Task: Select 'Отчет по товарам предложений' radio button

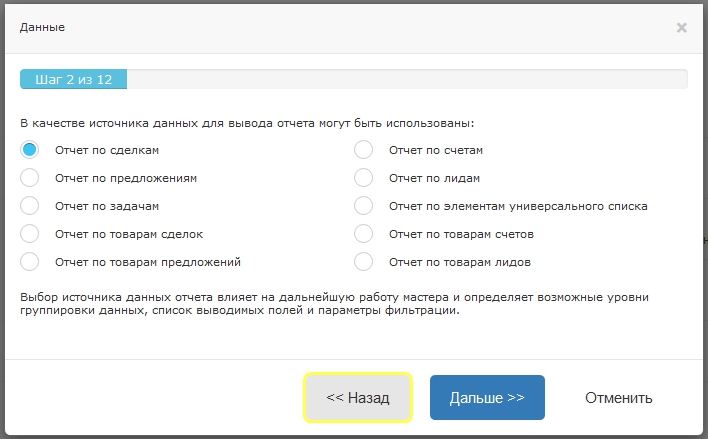Action: 30,262
